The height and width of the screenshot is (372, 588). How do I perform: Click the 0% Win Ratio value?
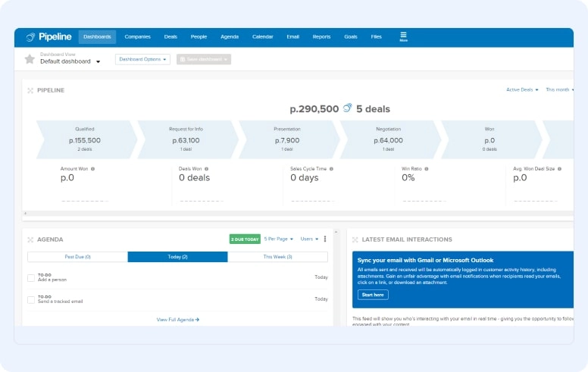pos(408,178)
